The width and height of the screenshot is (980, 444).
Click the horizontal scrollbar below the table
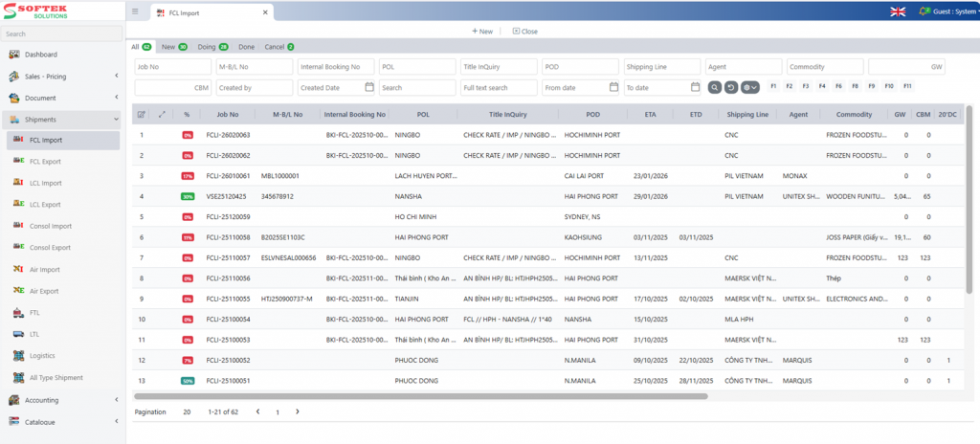[x=421, y=395]
